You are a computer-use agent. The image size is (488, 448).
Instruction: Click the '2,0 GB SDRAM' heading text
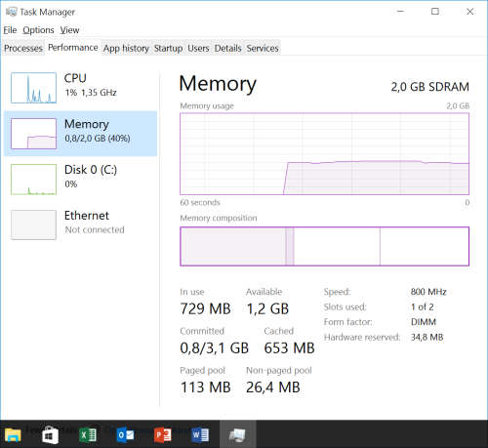tap(429, 87)
